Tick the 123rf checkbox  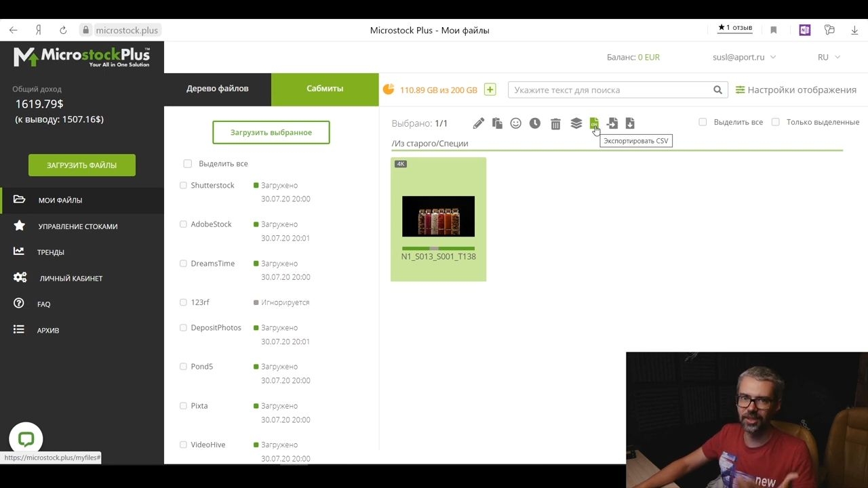[183, 302]
